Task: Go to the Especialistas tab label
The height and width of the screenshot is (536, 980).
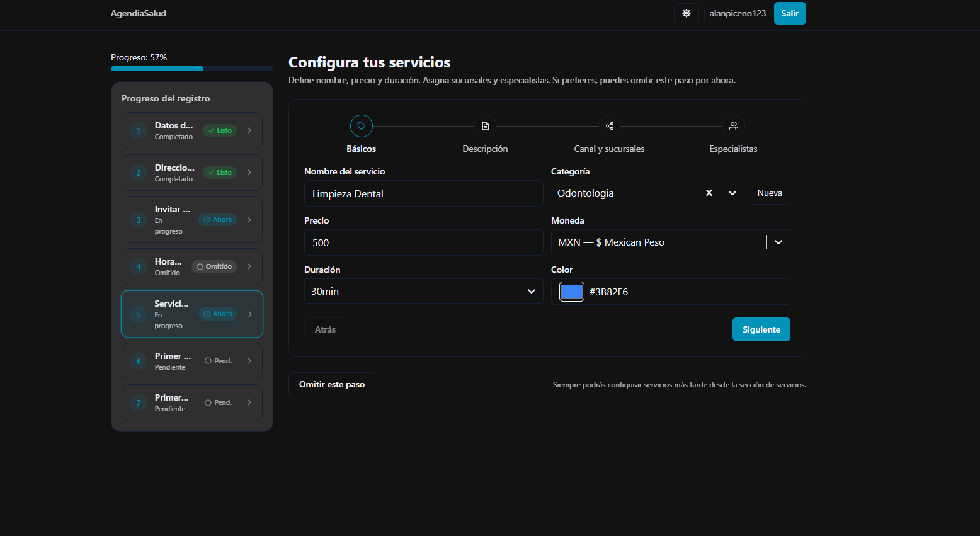Action: pyautogui.click(x=733, y=149)
